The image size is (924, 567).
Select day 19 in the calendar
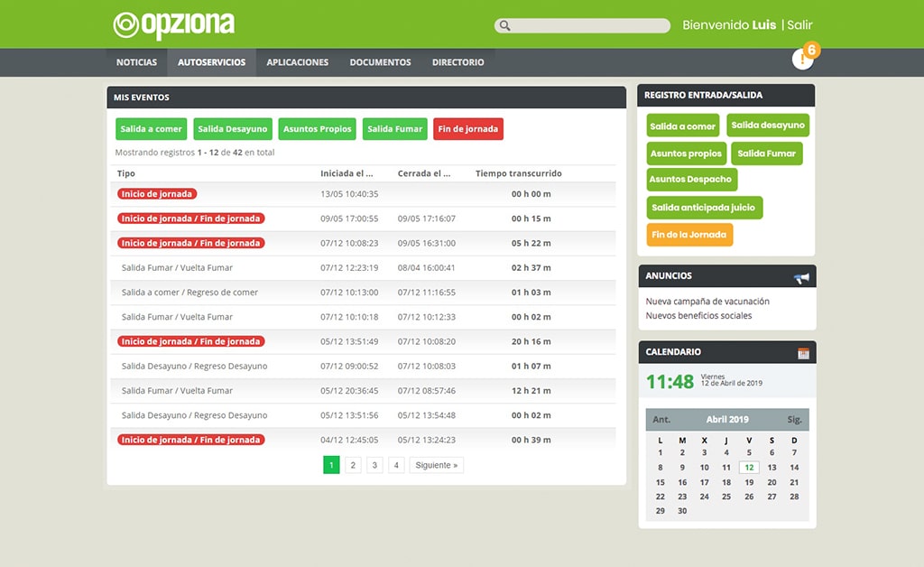pyautogui.click(x=749, y=482)
